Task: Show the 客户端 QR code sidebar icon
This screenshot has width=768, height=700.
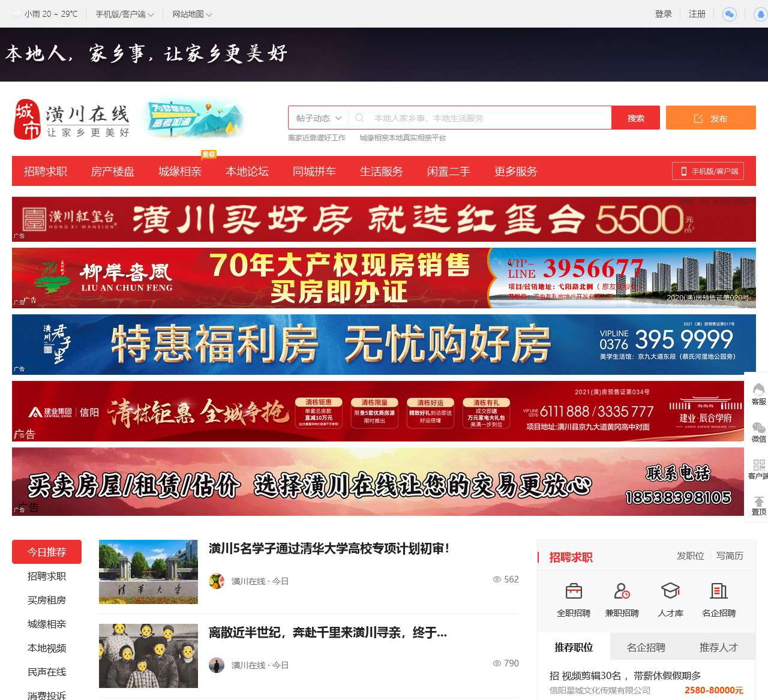Action: click(758, 468)
